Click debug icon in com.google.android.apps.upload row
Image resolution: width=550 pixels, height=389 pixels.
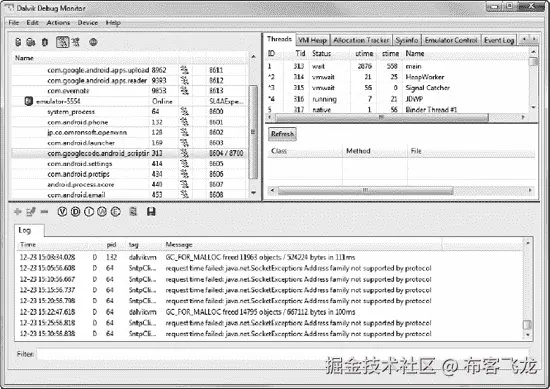[x=185, y=70]
